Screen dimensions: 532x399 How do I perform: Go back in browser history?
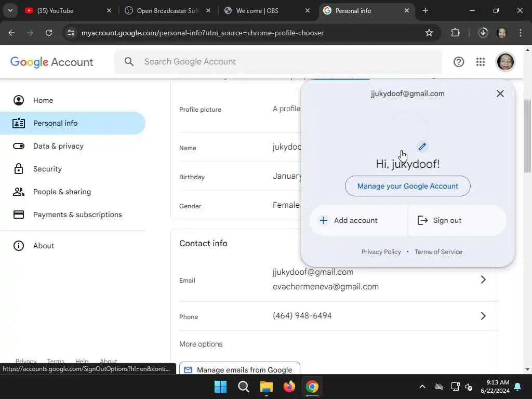tap(11, 33)
